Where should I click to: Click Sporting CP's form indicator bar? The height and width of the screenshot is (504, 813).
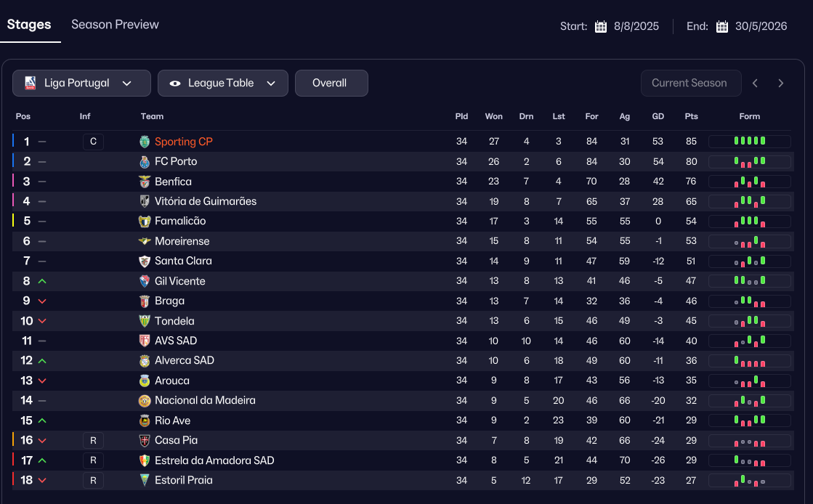pyautogui.click(x=749, y=142)
